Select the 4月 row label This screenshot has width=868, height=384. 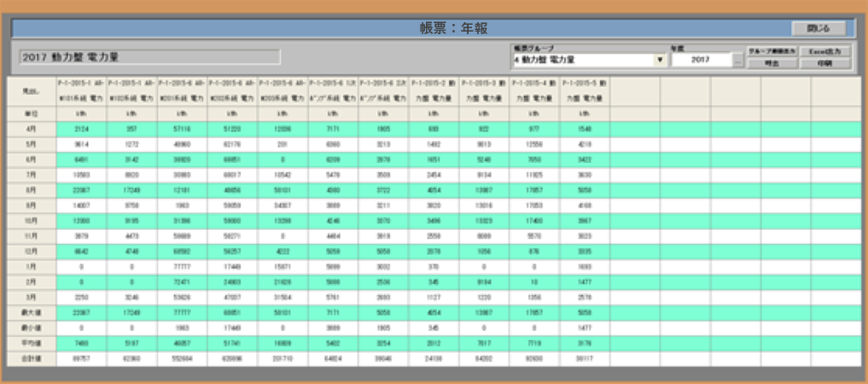[31, 130]
